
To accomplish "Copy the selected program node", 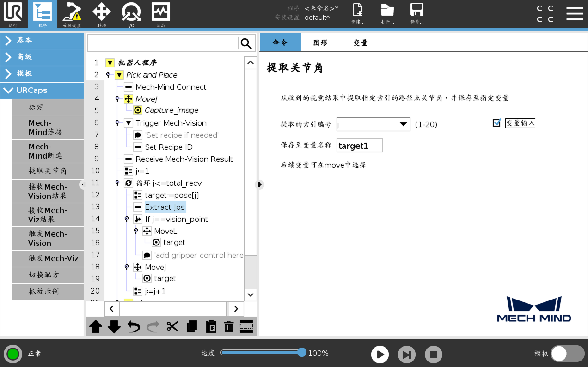I will 191,326.
